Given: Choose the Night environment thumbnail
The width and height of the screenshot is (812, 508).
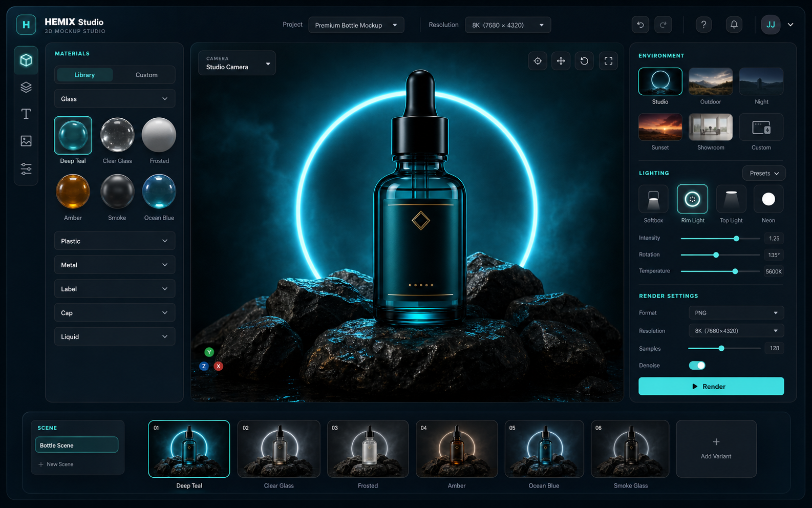Looking at the screenshot, I should click(x=761, y=81).
